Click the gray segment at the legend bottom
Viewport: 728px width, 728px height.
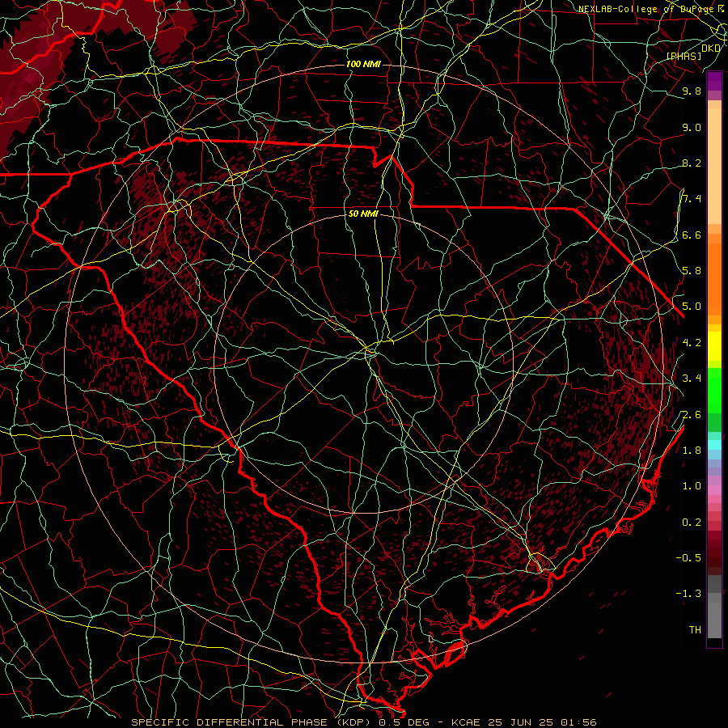pos(714,620)
